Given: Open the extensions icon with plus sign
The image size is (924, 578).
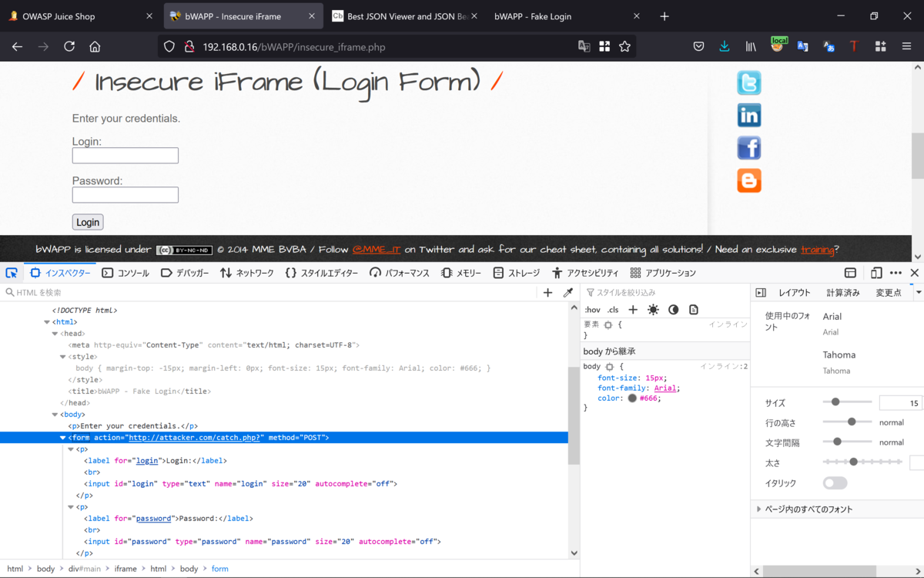Looking at the screenshot, I should click(880, 46).
